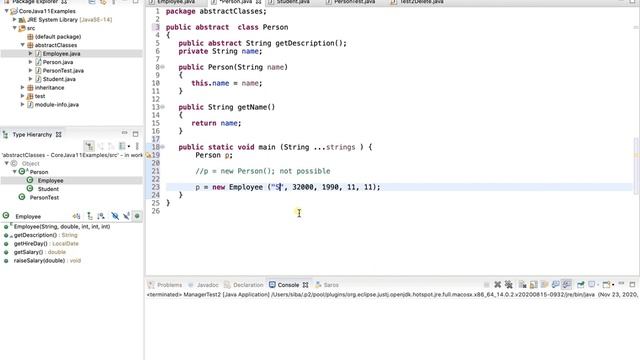Toggle Scroll Lock in console toolbar
This screenshot has height=360, width=640.
533,284
